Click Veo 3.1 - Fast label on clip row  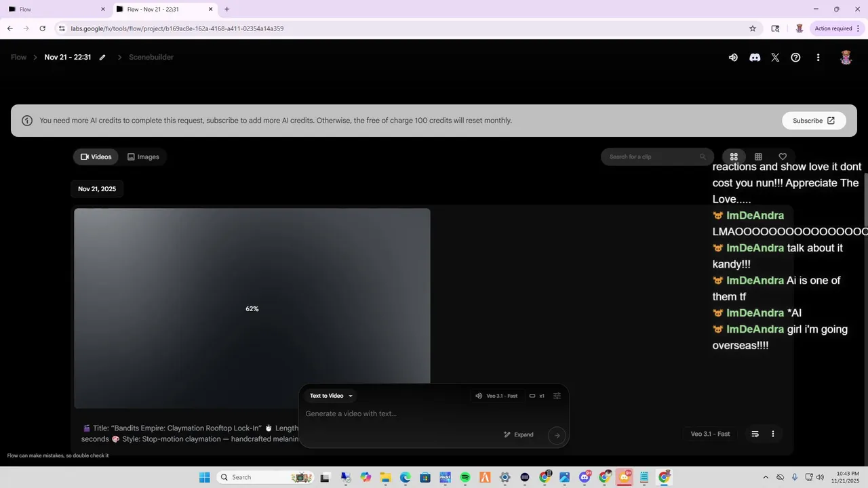pyautogui.click(x=710, y=434)
